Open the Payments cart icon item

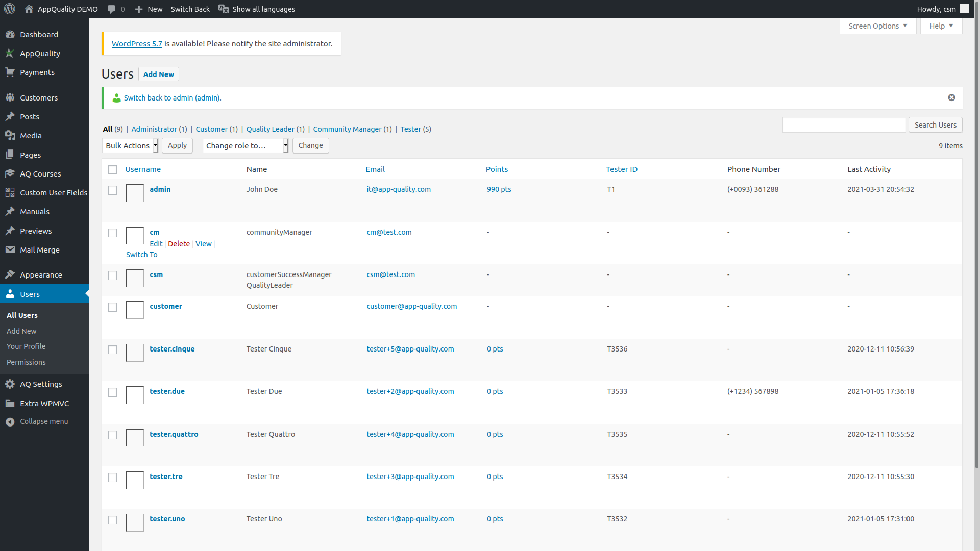(10, 72)
